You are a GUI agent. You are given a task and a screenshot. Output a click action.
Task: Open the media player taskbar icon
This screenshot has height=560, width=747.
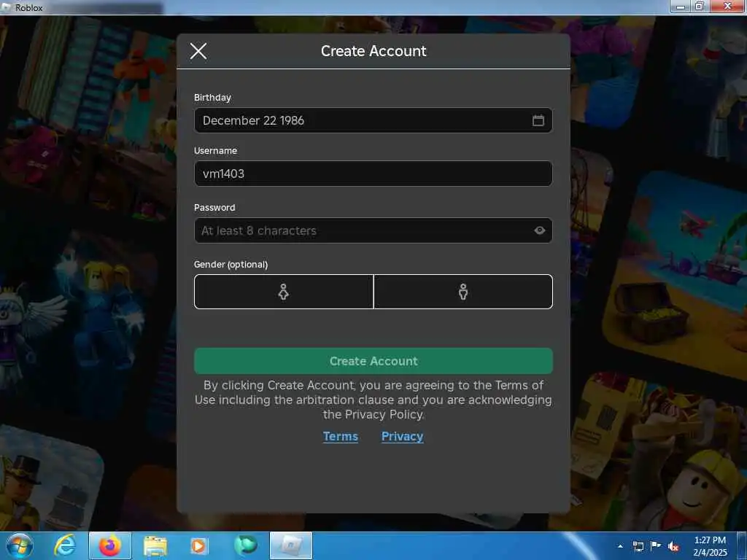point(198,546)
